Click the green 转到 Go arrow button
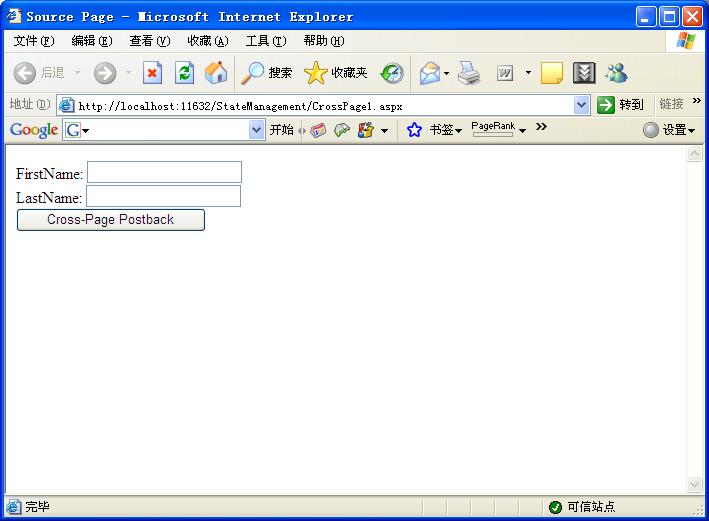This screenshot has height=521, width=709. coord(605,105)
